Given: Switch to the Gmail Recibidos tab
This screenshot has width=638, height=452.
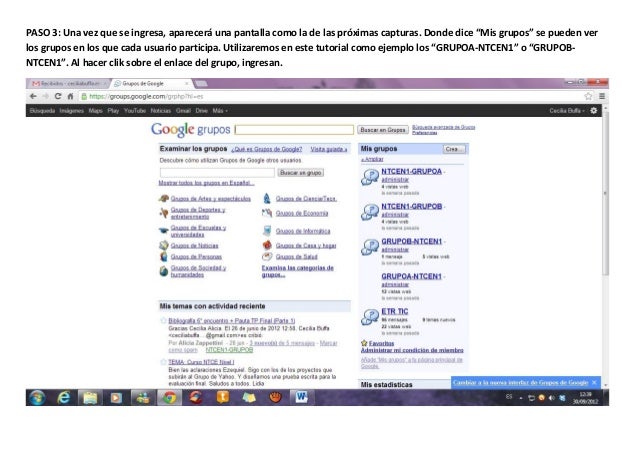Looking at the screenshot, I should 68,83.
